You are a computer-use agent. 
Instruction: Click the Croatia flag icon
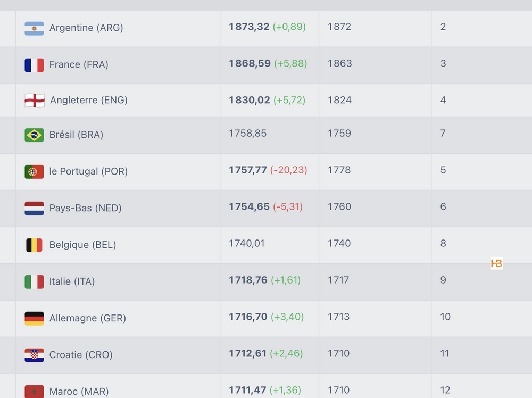click(x=34, y=355)
